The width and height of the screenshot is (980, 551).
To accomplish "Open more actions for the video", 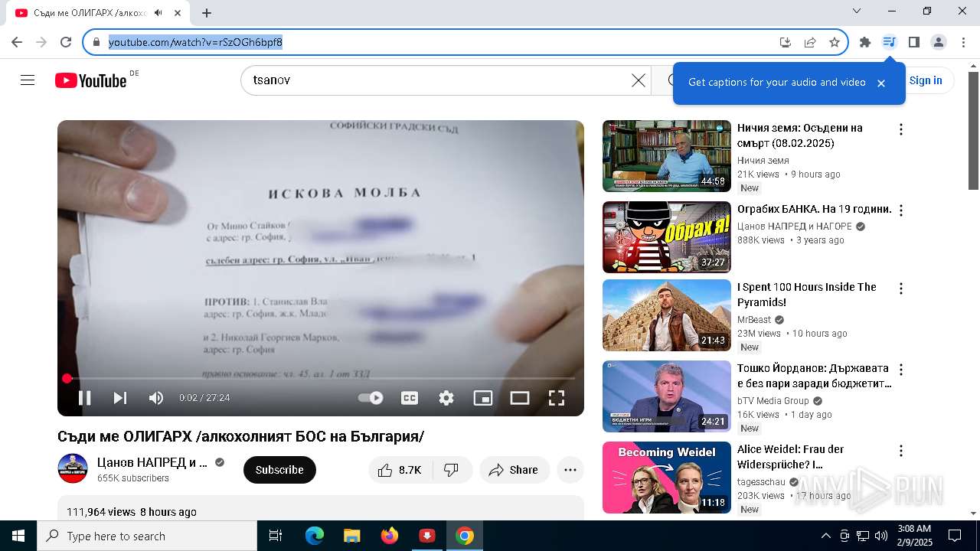I will coord(570,470).
